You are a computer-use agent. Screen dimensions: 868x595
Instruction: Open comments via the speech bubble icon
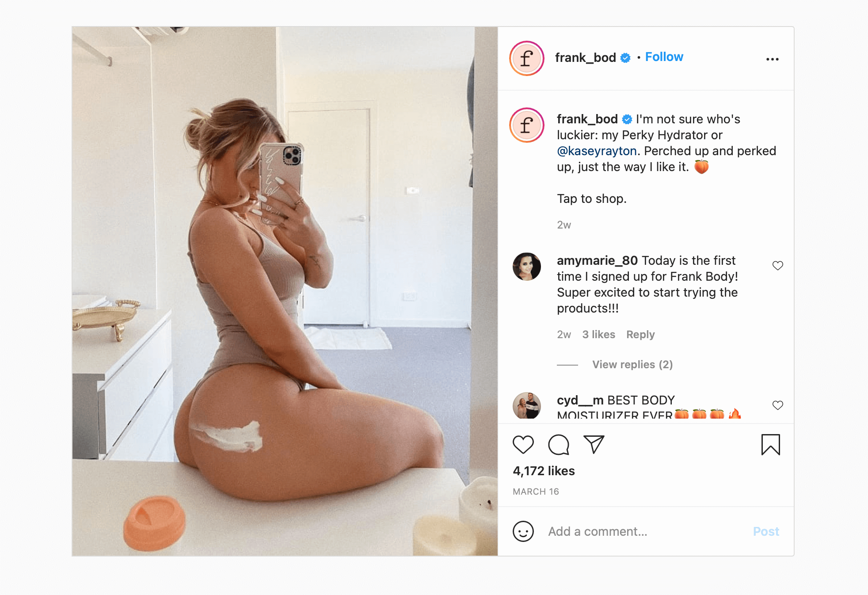pyautogui.click(x=559, y=445)
